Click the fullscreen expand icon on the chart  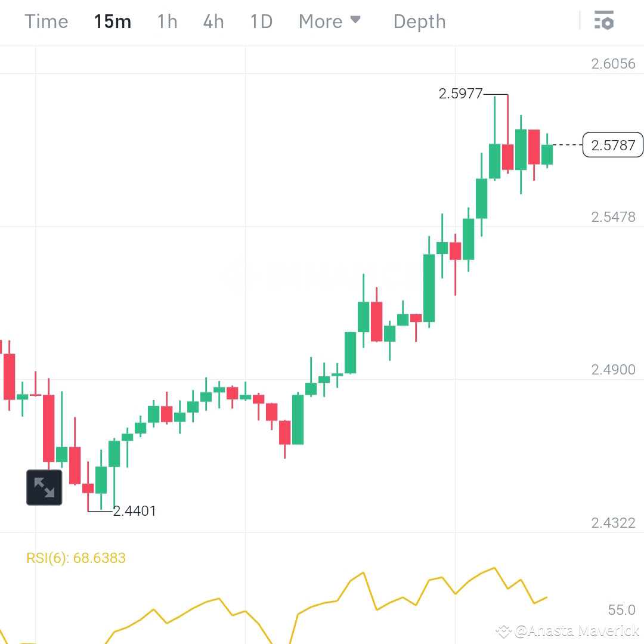[44, 487]
